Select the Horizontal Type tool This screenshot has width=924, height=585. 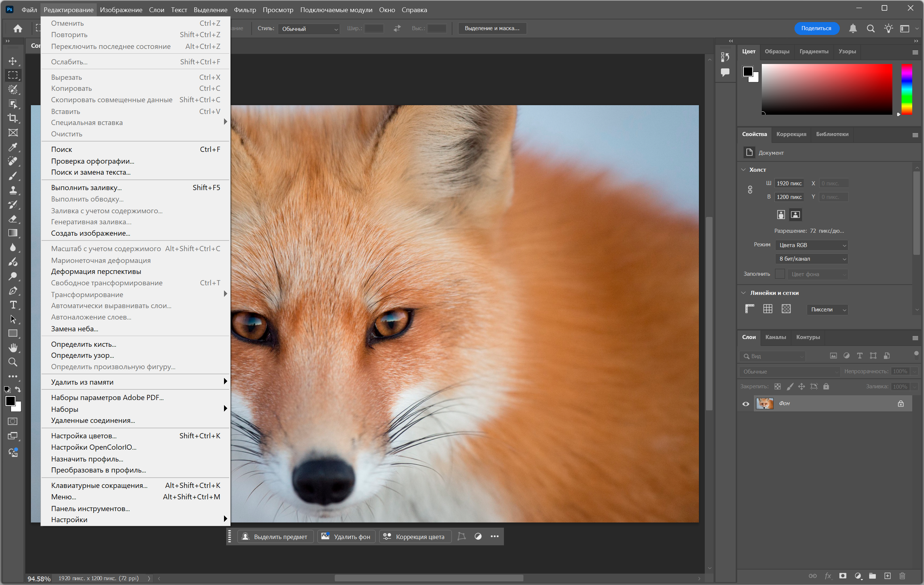[x=13, y=305]
